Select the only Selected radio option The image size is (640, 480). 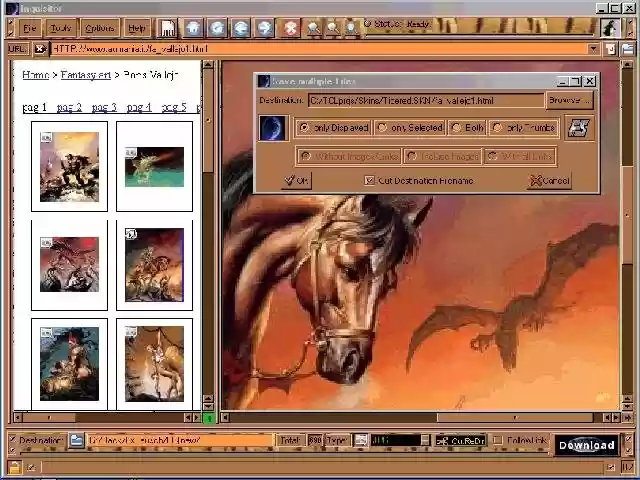pos(410,128)
